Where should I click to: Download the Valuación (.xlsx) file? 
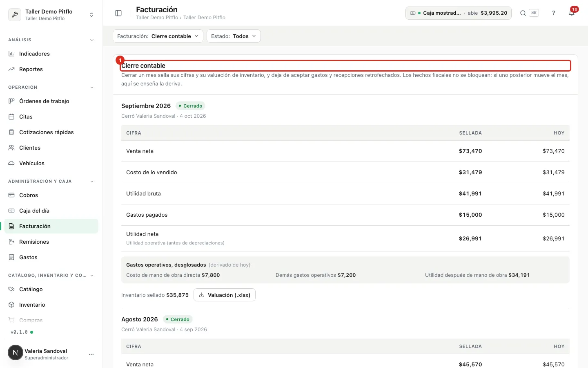tap(225, 295)
